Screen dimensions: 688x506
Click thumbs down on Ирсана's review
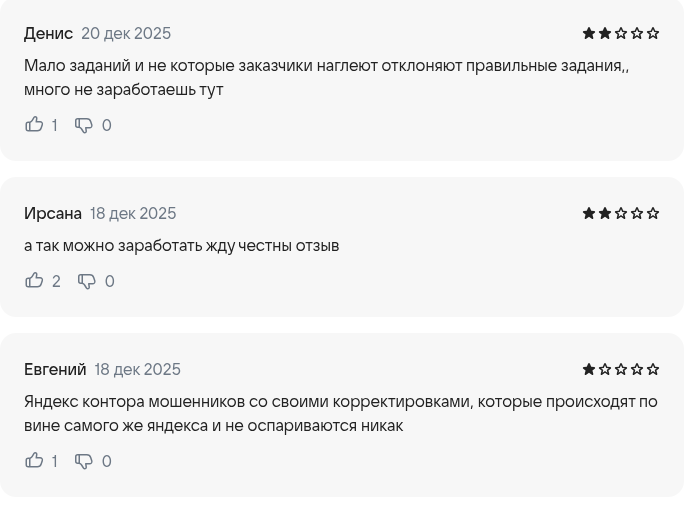pos(87,281)
